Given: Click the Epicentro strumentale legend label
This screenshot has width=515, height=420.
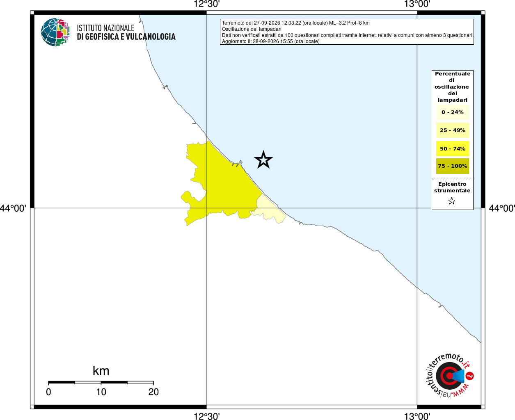Looking at the screenshot, I should [x=452, y=187].
